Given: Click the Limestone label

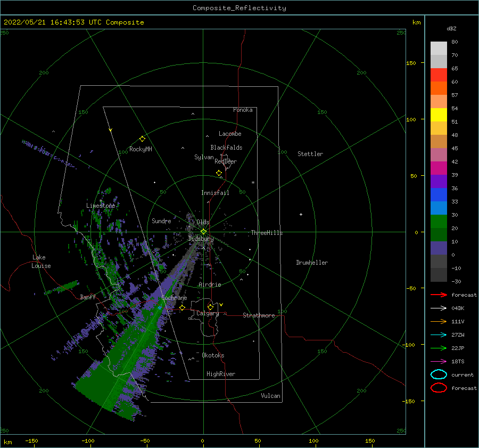Looking at the screenshot, I should (101, 206).
